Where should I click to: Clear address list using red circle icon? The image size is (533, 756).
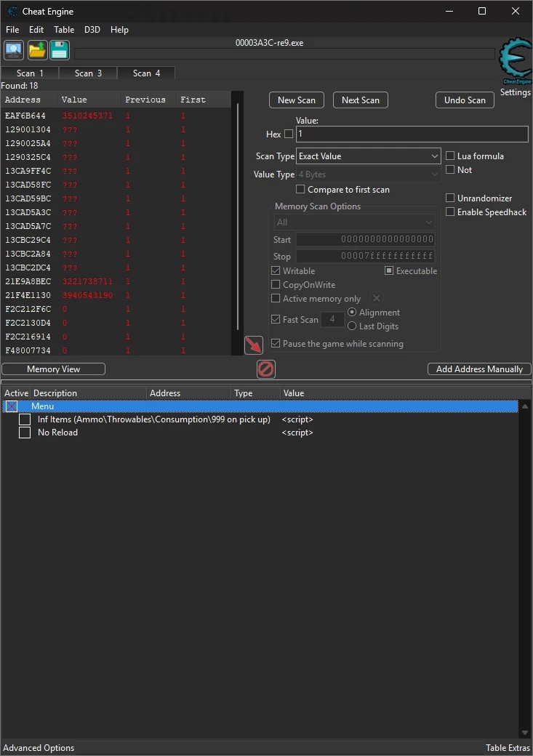click(x=266, y=369)
